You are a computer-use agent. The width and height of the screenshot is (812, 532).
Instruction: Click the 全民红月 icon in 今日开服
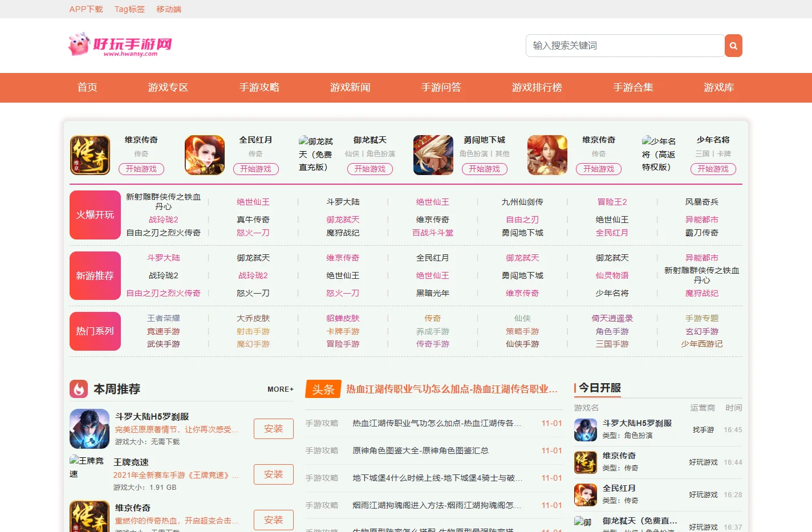[586, 495]
